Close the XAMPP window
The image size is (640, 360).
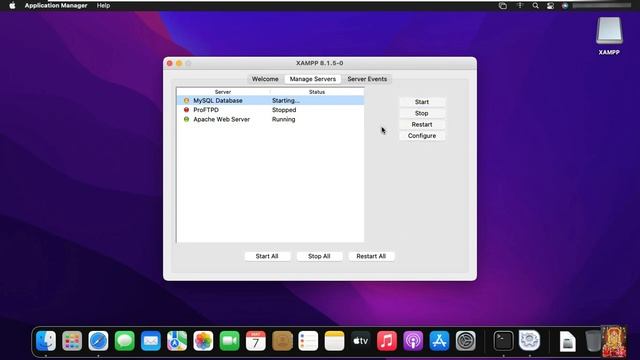170,63
